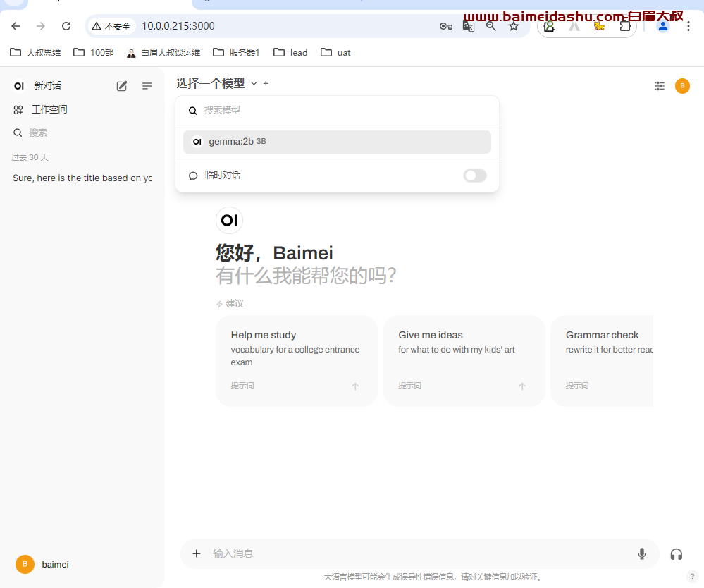Open the chat 'Sure, here is the title'

(x=82, y=178)
